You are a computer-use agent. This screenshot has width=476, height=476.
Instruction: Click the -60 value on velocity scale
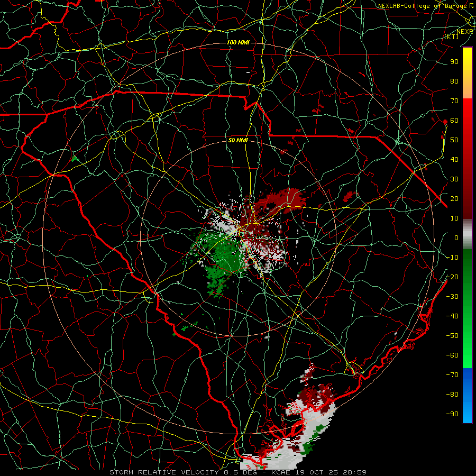click(452, 355)
